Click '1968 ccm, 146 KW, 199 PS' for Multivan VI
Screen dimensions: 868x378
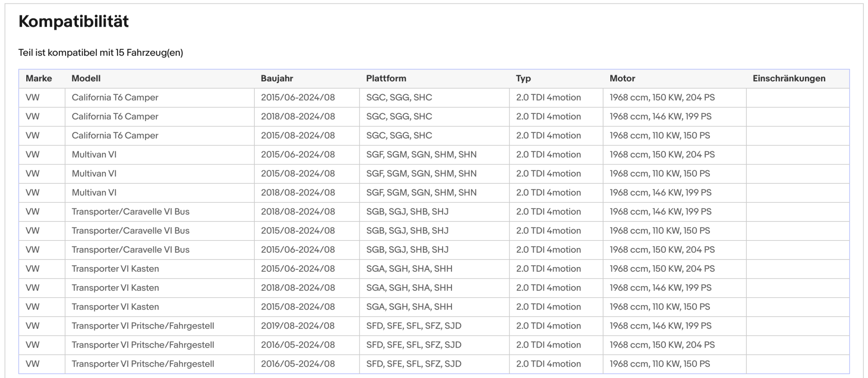coord(660,193)
